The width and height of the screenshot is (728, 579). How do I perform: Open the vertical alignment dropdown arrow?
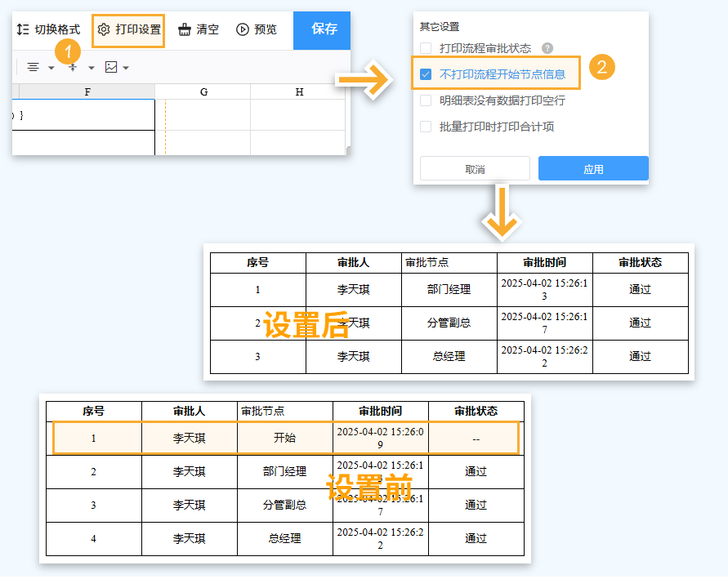pos(92,67)
